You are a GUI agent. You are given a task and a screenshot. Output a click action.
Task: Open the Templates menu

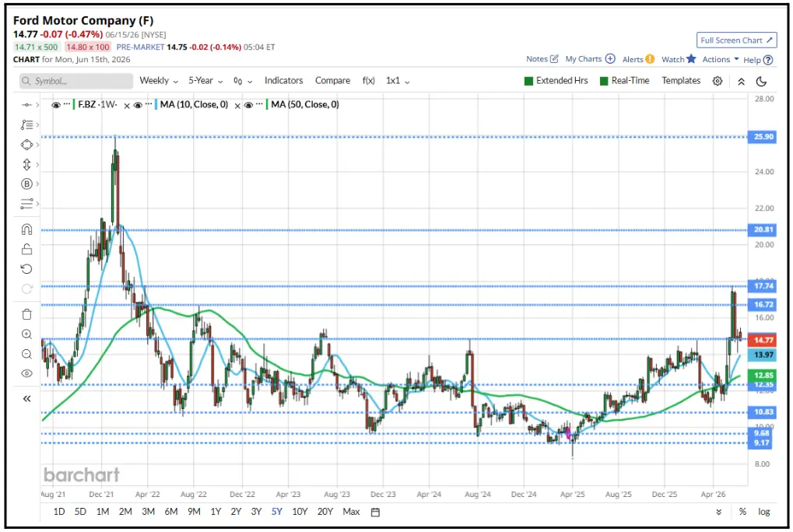681,81
